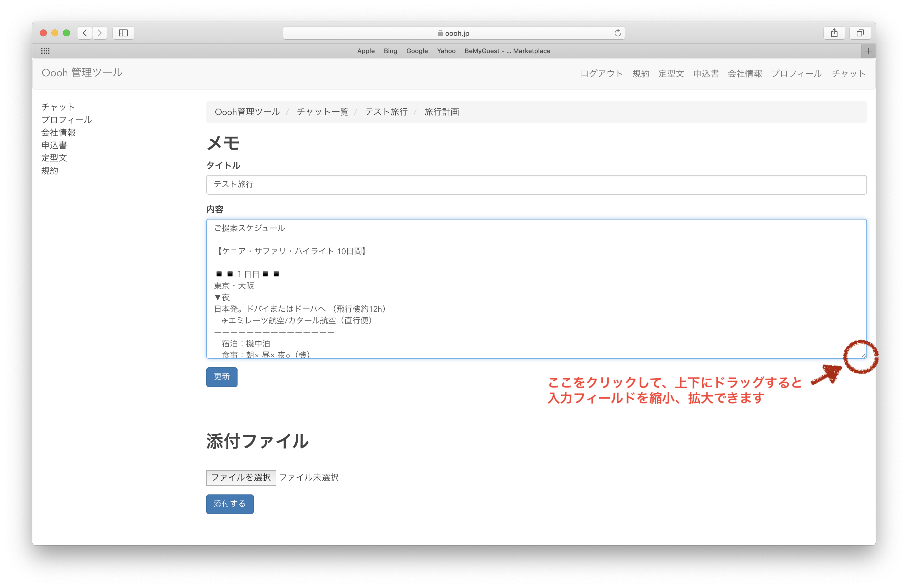Click the 東京・大阪 line in memo
Viewport: 908px width, 588px height.
(x=234, y=286)
